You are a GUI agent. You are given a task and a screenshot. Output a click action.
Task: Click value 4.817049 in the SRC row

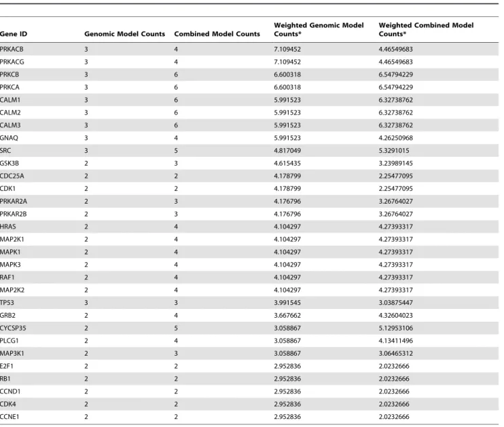point(287,151)
